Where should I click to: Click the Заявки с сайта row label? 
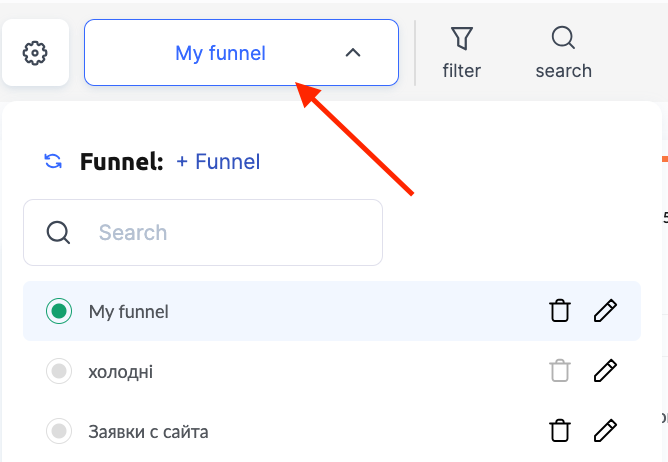tap(148, 432)
